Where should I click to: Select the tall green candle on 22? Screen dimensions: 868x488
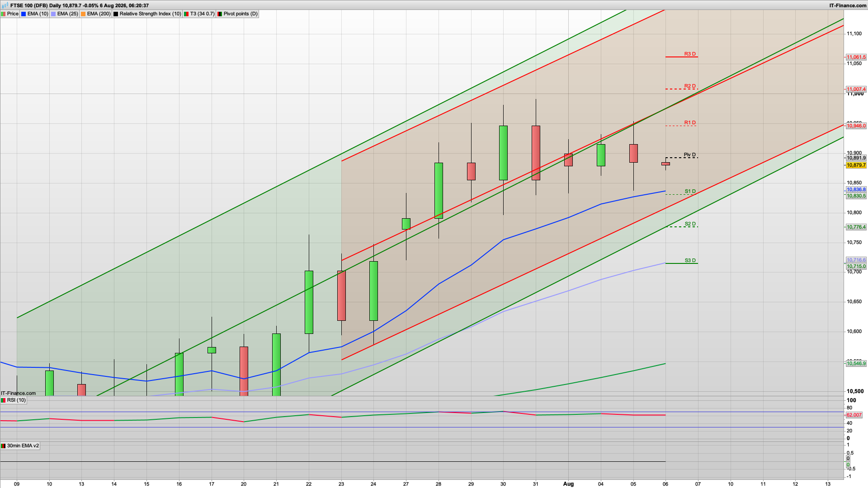[309, 302]
